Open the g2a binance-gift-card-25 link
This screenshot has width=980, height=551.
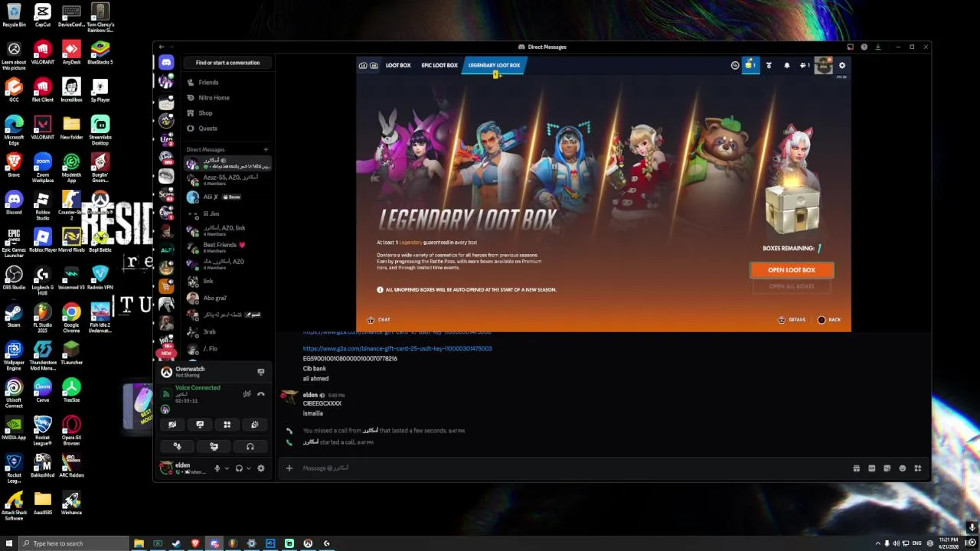point(397,349)
